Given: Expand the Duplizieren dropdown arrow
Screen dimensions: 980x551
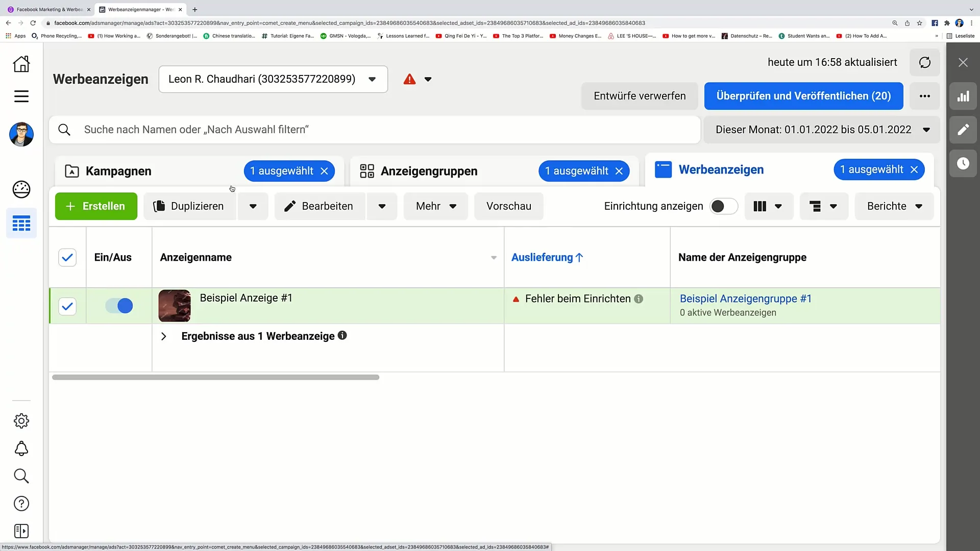Looking at the screenshot, I should (x=254, y=206).
